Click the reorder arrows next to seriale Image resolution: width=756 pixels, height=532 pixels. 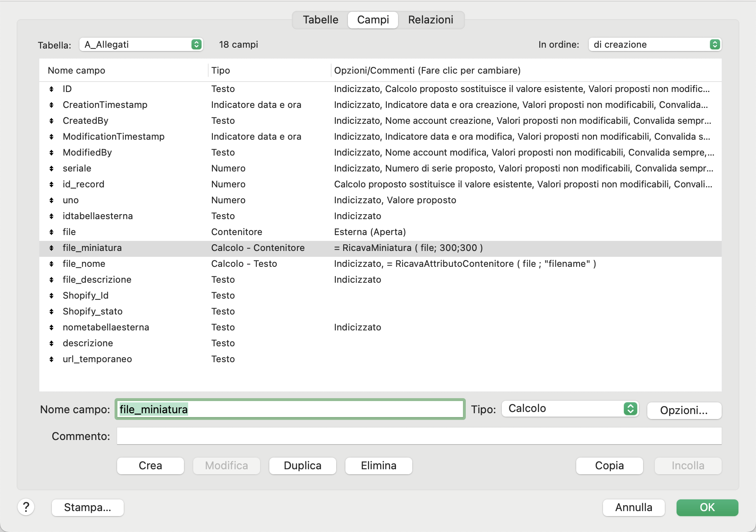pos(51,168)
